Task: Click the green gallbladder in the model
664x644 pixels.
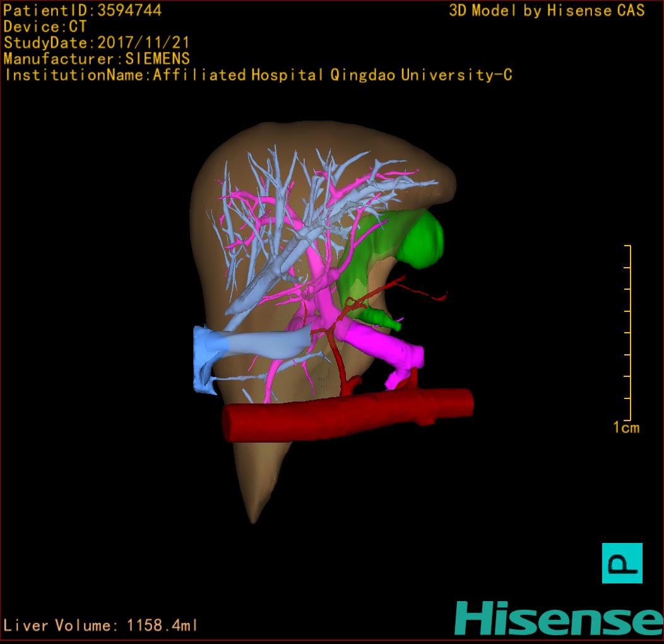Action: (x=420, y=240)
